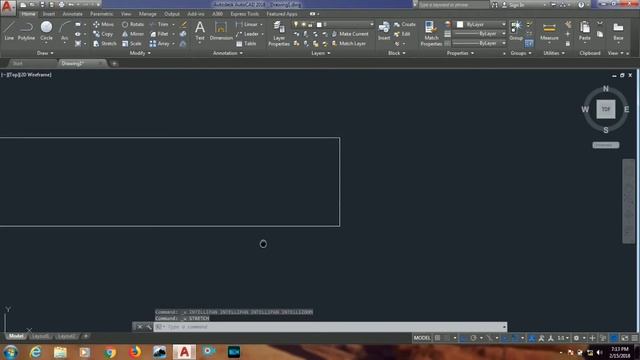Switch to the Manage ribbon tab

pyautogui.click(x=147, y=14)
